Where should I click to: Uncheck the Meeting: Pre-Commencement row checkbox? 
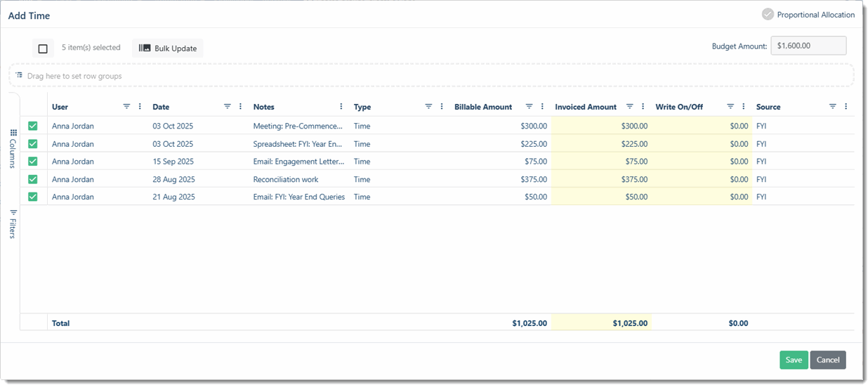(x=32, y=126)
